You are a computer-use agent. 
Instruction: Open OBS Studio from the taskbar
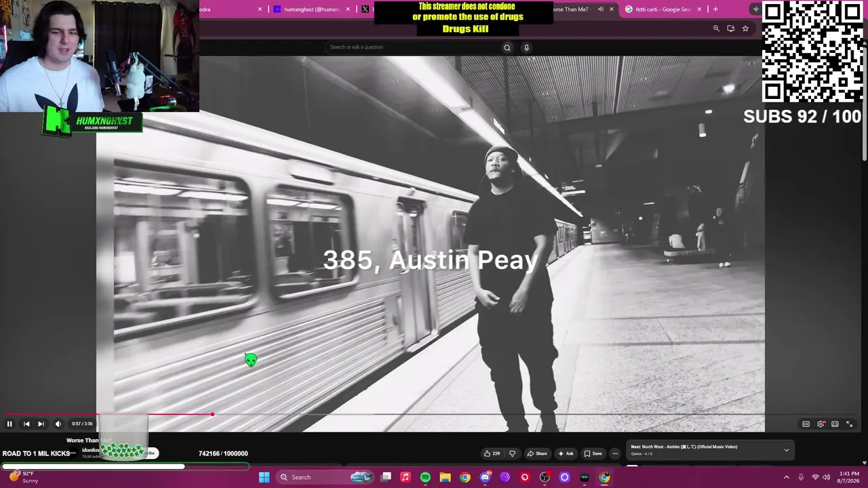545,477
